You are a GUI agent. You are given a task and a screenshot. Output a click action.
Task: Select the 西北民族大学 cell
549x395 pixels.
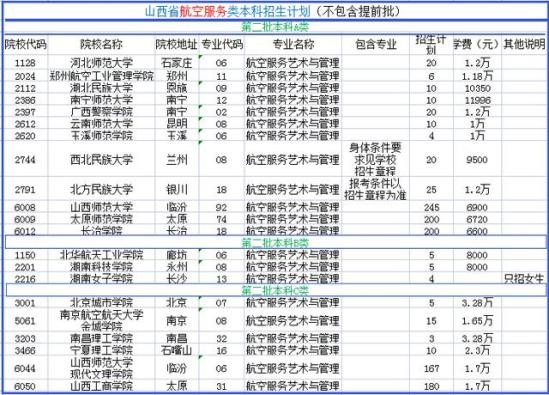point(101,160)
